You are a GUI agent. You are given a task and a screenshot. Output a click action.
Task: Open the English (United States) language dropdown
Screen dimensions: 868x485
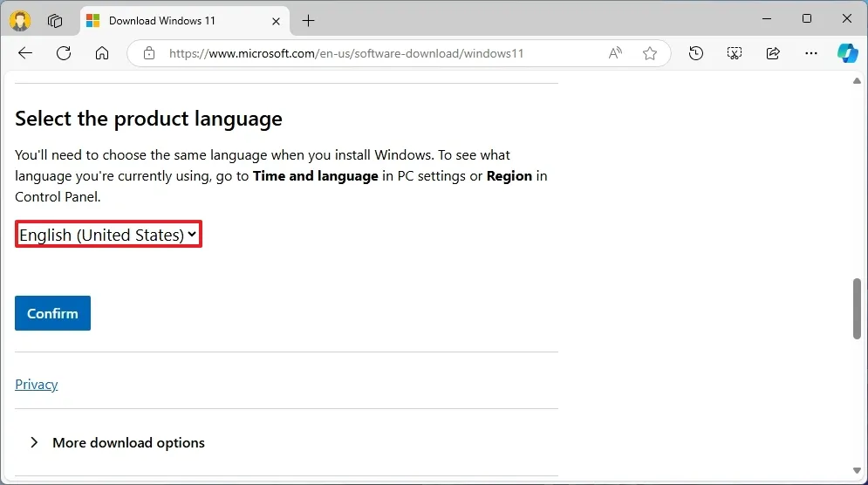pos(108,235)
